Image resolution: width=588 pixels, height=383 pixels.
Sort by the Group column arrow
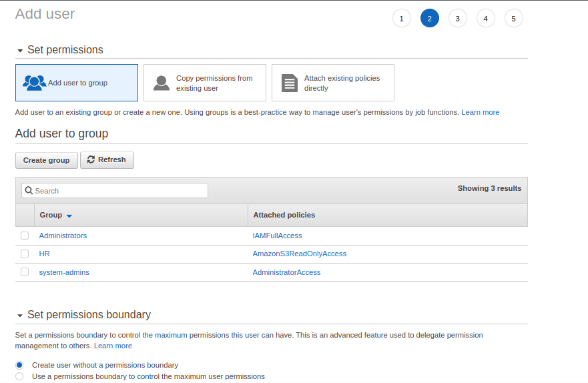69,216
